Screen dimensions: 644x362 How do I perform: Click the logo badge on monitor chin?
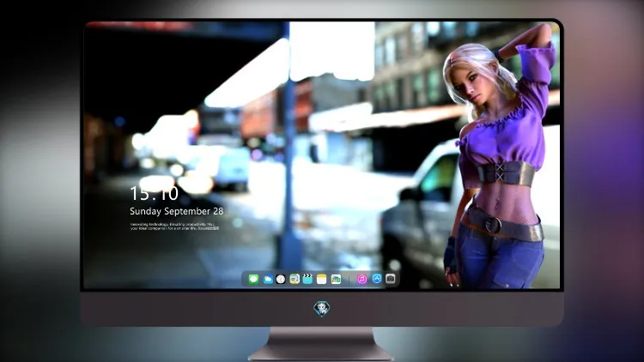pos(322,309)
